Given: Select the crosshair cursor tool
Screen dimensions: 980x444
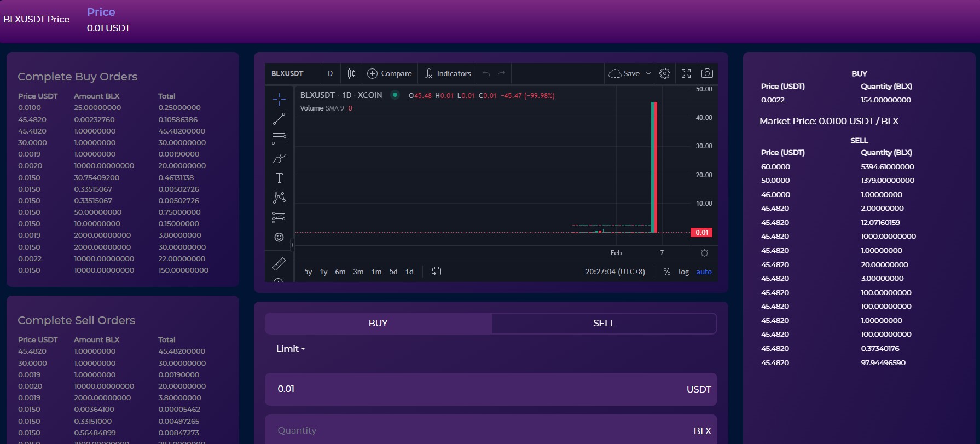Looking at the screenshot, I should 279,99.
